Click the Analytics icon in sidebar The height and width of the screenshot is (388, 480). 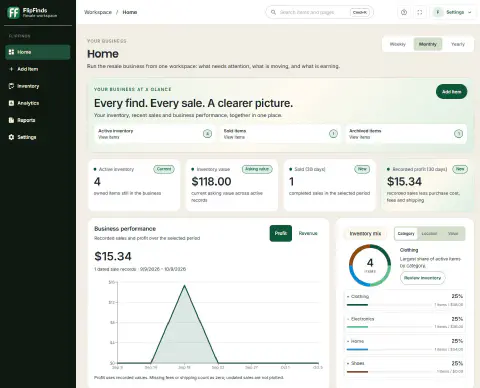point(11,103)
